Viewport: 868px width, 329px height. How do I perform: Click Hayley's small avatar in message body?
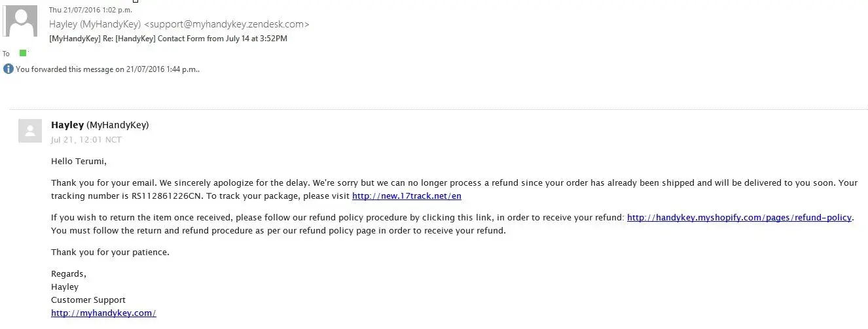30,130
